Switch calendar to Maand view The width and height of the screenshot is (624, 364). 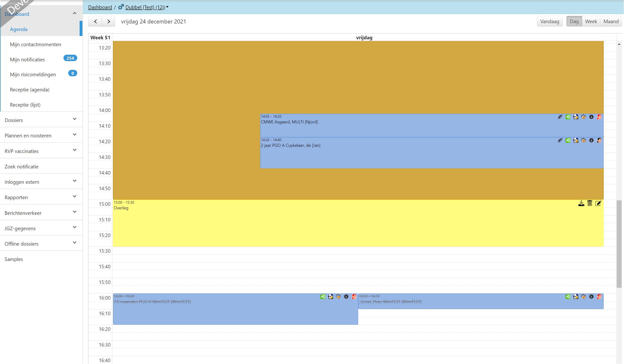coord(611,22)
